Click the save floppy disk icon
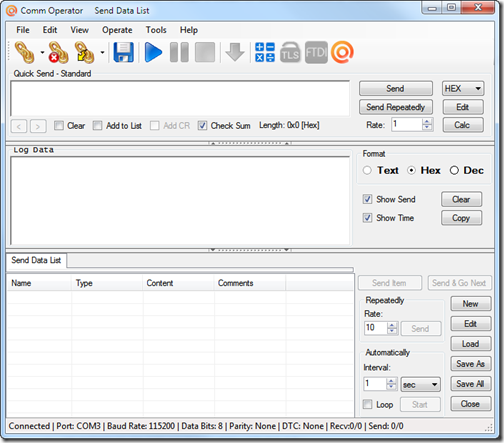 (123, 52)
